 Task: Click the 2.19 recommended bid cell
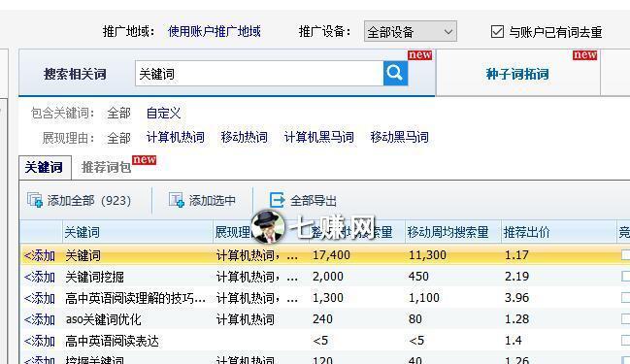tap(516, 277)
